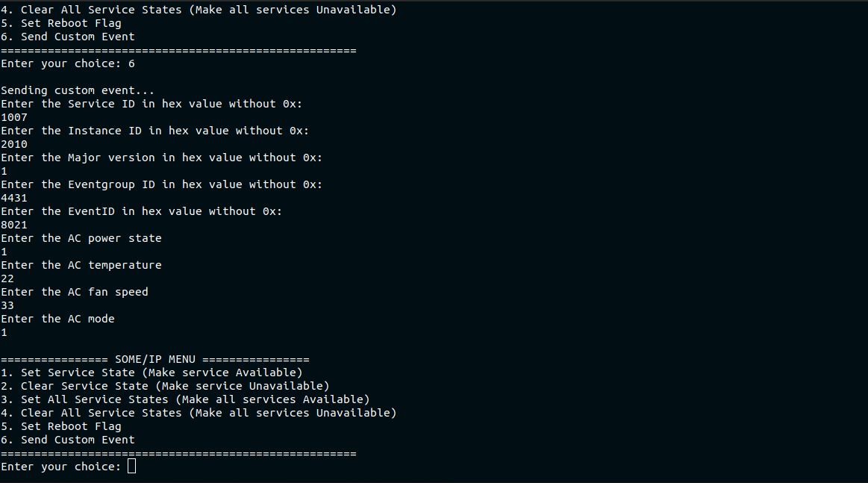Click the entered Instance ID value 2010
The image size is (868, 483).
(14, 144)
